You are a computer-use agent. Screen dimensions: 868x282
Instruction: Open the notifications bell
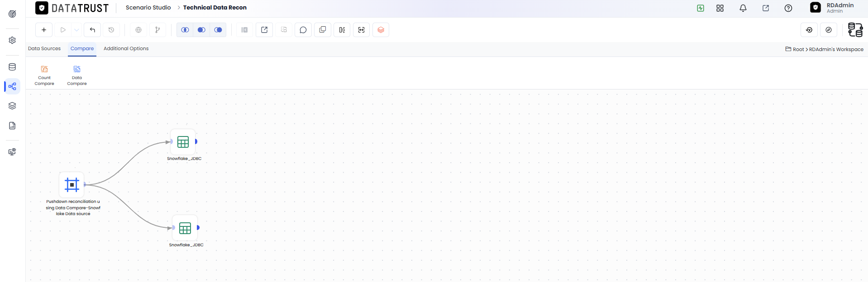click(x=743, y=8)
